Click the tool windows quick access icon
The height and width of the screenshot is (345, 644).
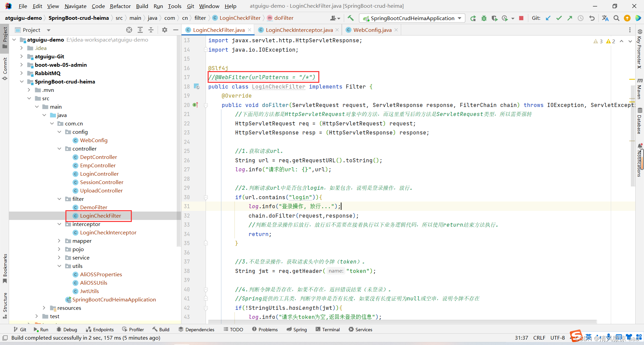click(5, 338)
